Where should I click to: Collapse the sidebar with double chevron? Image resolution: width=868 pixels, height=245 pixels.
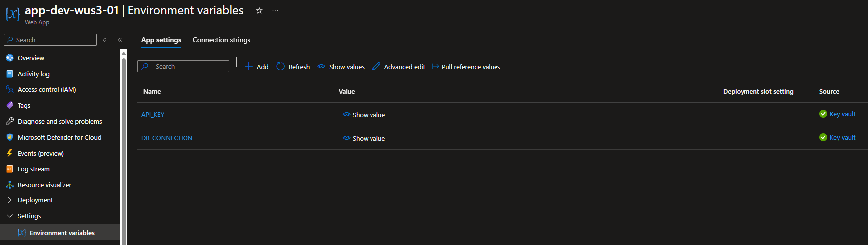click(120, 40)
